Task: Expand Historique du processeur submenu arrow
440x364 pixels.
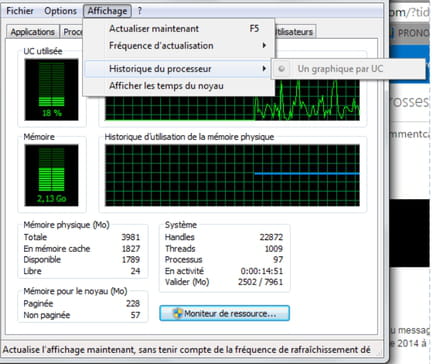Action: coord(264,69)
